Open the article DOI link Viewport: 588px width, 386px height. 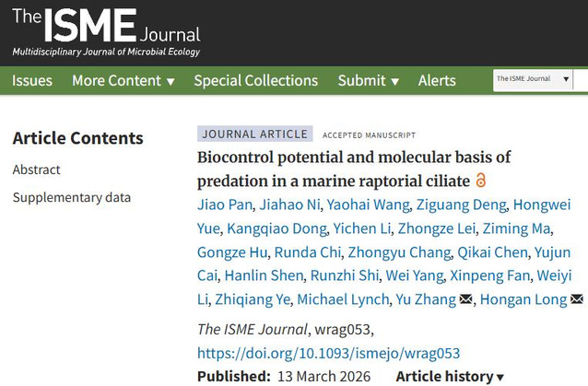click(x=328, y=353)
